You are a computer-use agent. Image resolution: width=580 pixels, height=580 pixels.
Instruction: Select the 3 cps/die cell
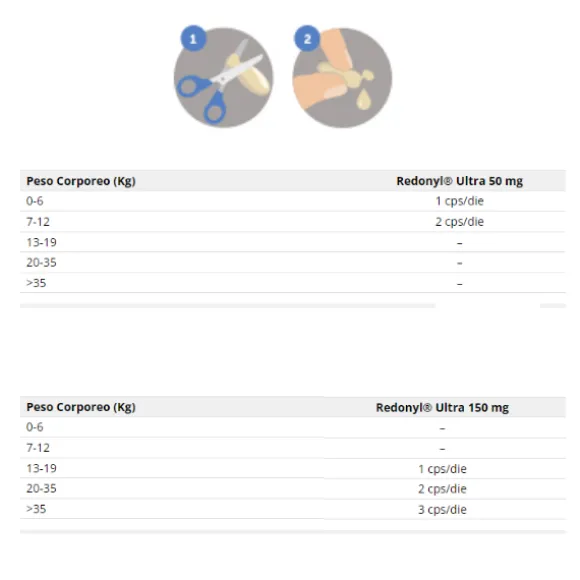(442, 510)
